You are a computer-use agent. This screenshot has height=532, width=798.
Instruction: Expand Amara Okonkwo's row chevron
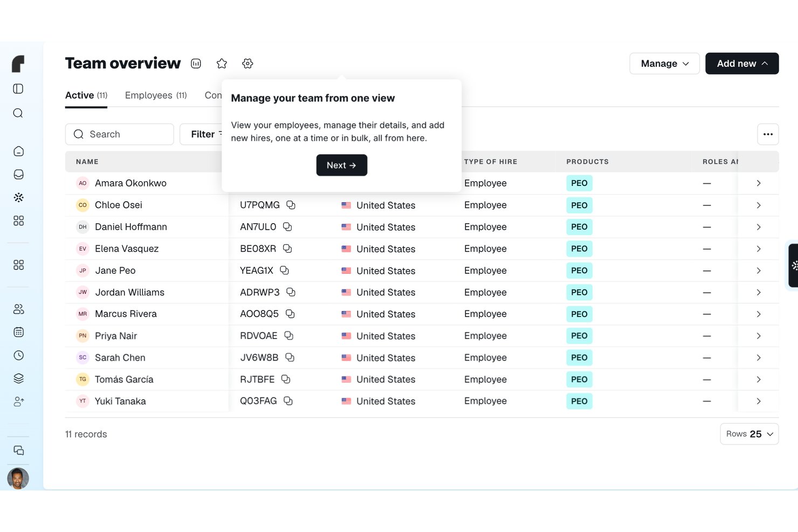(x=759, y=183)
